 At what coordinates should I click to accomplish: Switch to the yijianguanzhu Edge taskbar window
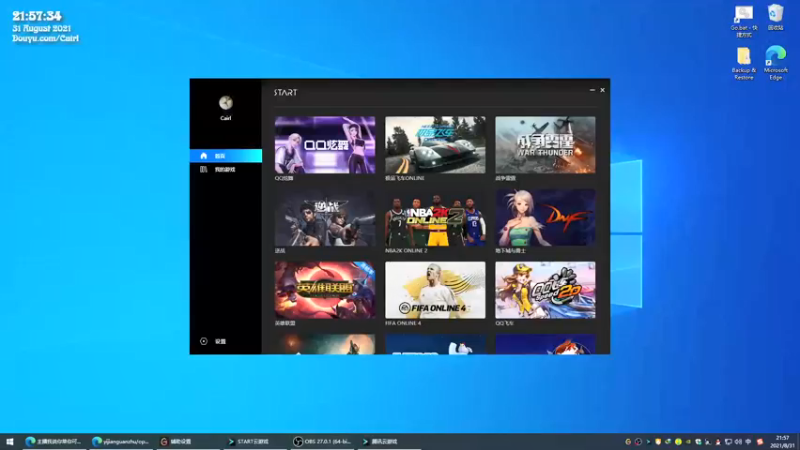(121, 442)
